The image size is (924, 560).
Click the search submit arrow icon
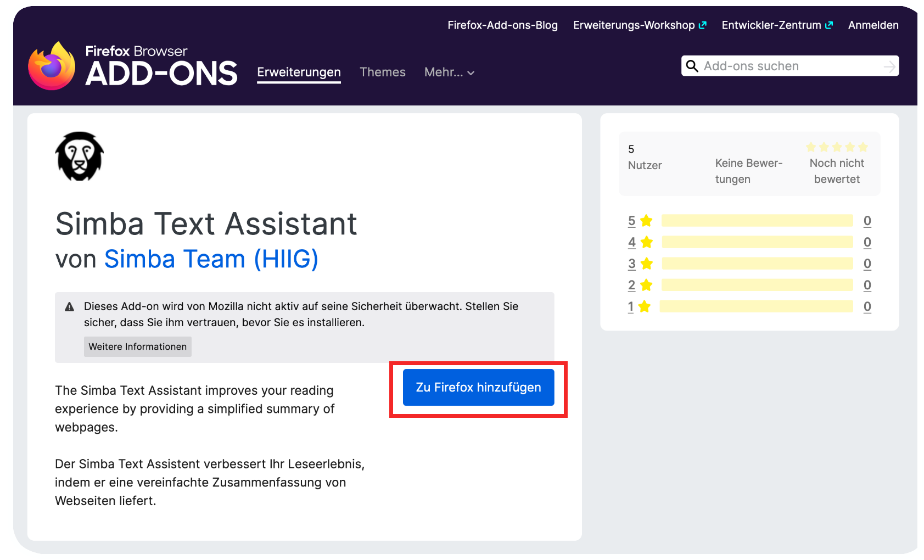(x=889, y=66)
